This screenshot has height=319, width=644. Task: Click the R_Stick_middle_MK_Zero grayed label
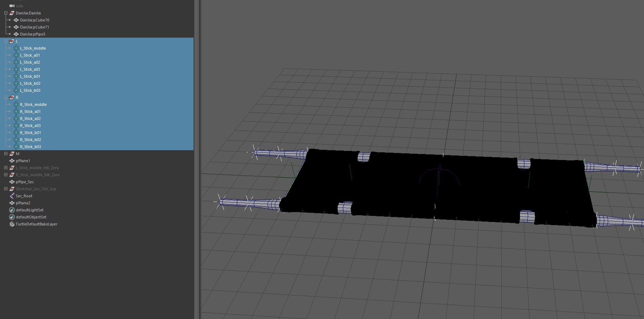coord(37,175)
